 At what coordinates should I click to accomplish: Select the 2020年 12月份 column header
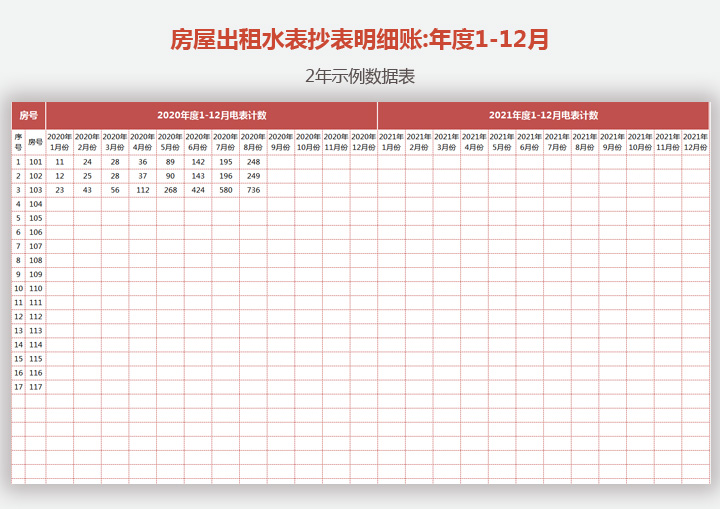(x=364, y=142)
